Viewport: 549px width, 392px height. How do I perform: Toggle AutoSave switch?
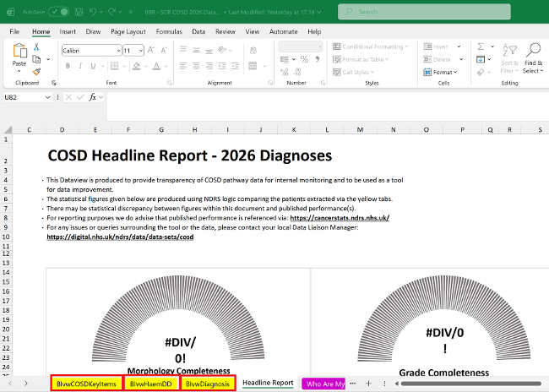coord(59,12)
